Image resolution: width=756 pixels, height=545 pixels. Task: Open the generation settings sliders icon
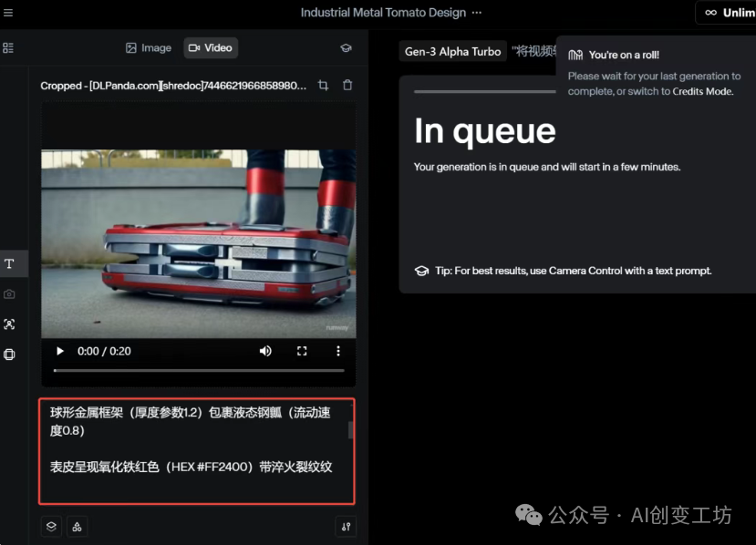click(x=346, y=527)
